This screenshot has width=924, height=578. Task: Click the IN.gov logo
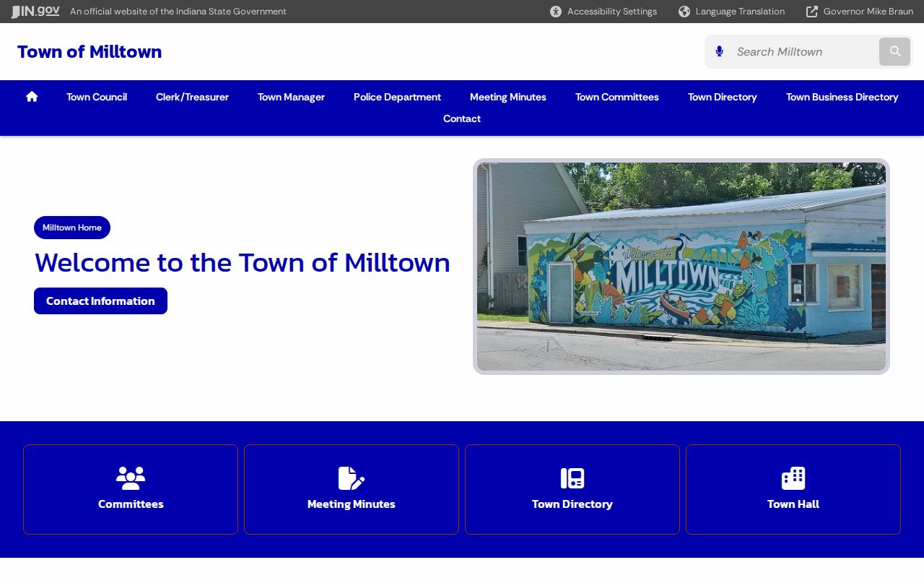pyautogui.click(x=35, y=12)
